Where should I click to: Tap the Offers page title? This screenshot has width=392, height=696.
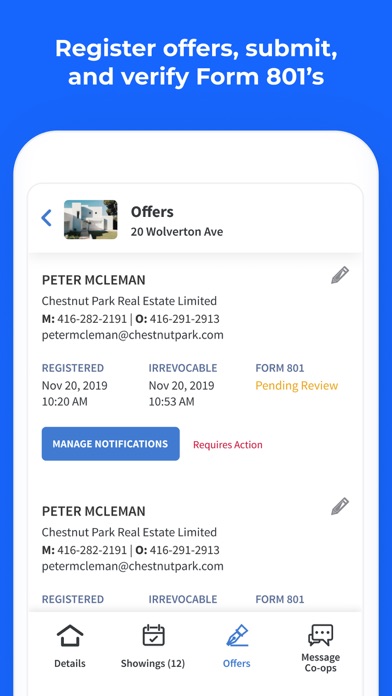click(152, 212)
